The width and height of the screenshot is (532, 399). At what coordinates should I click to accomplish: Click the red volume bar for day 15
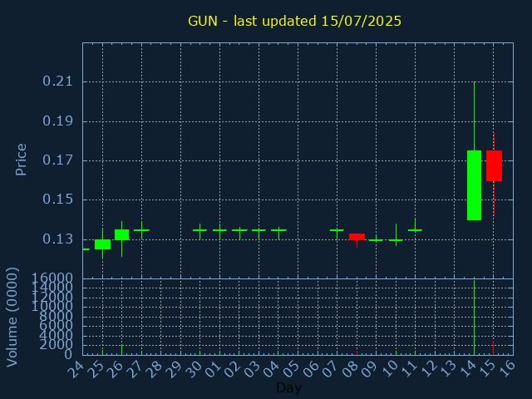(x=493, y=347)
